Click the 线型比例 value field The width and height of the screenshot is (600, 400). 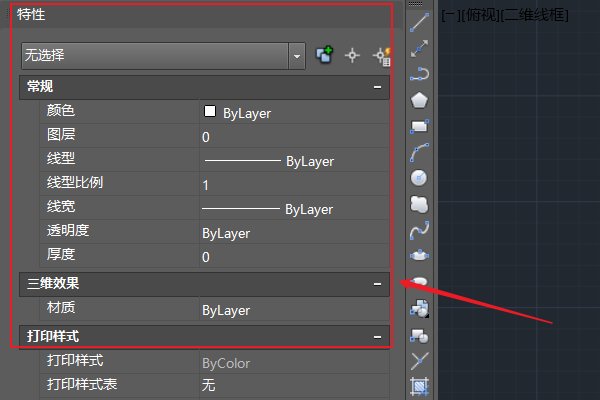click(294, 185)
